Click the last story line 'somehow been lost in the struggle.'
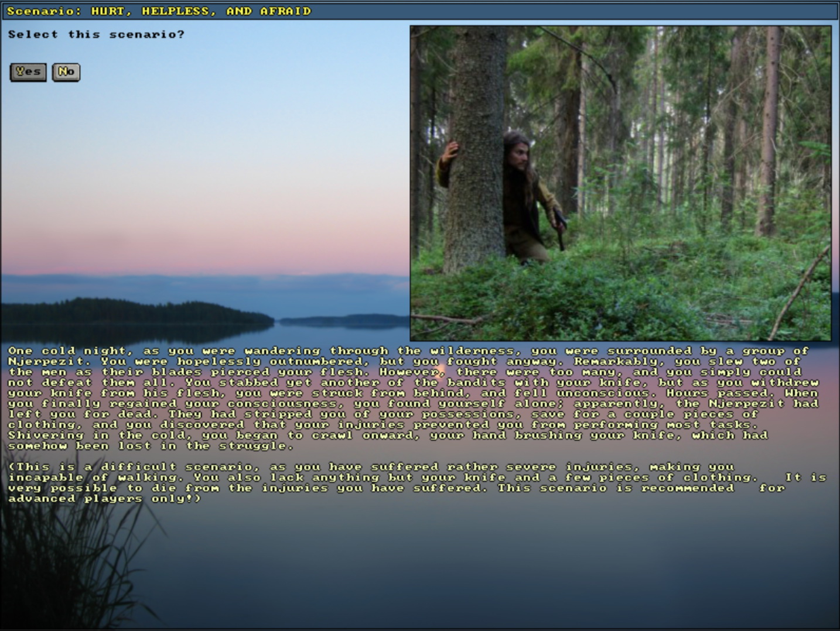 (x=150, y=446)
